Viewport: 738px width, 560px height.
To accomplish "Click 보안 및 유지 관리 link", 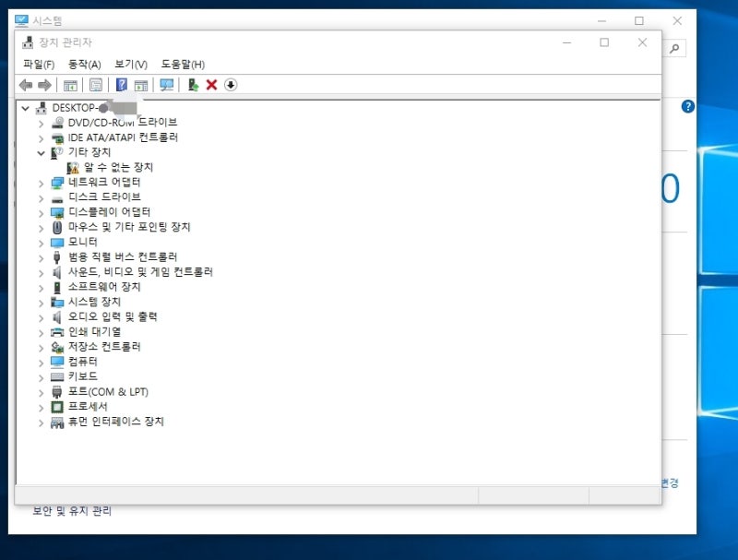I will (x=72, y=510).
